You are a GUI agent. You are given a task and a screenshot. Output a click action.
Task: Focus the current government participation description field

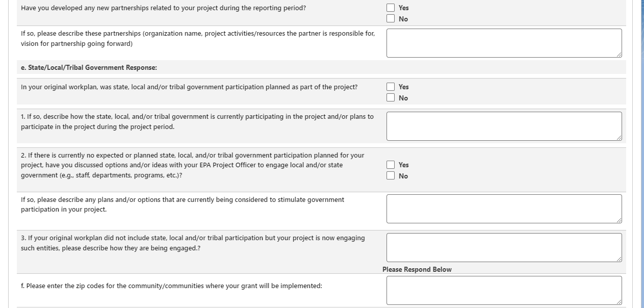504,126
